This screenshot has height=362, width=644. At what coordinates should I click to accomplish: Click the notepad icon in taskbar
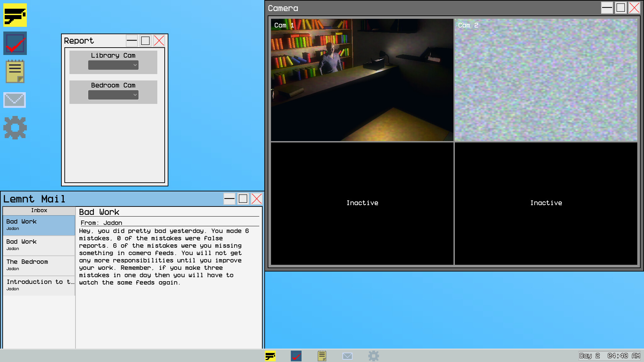(322, 356)
